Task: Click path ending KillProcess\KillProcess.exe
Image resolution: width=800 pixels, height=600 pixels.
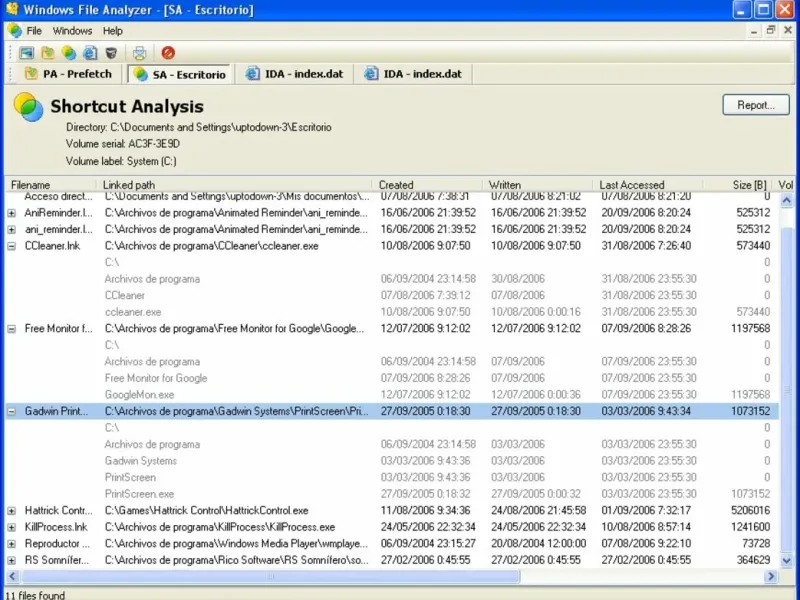Action: point(220,527)
